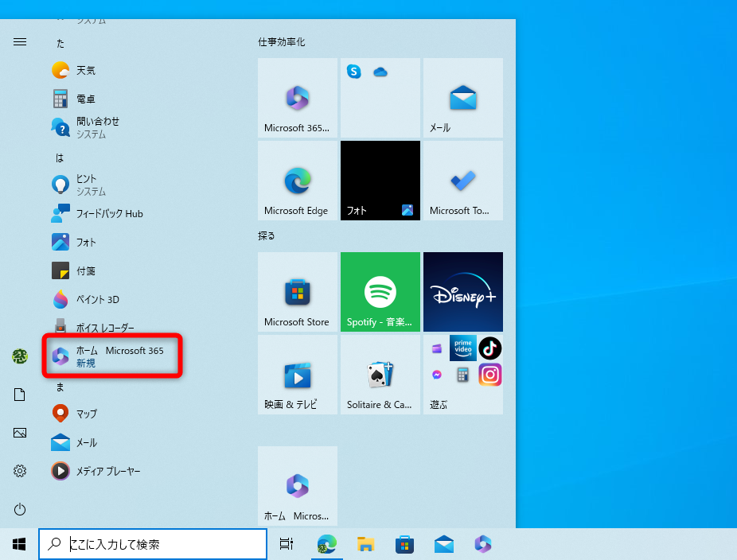Open Task View on the taskbar
Viewport: 737px width, 560px height.
tap(287, 544)
